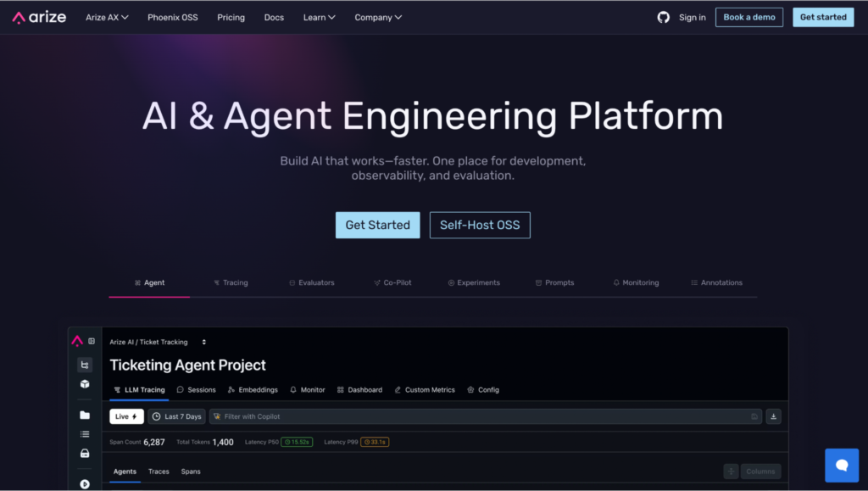This screenshot has height=491, width=868.
Task: Select the Evaluators feature tab
Action: pos(312,282)
